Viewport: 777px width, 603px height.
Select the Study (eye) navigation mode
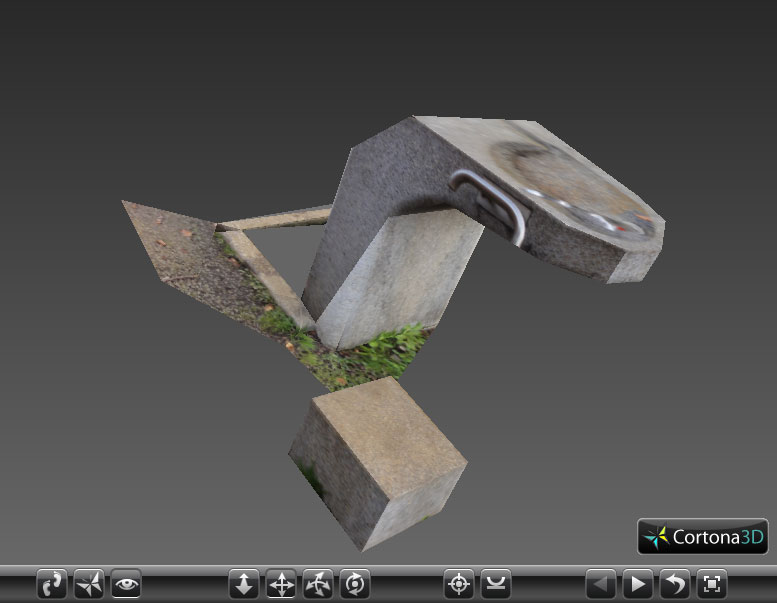pyautogui.click(x=126, y=584)
